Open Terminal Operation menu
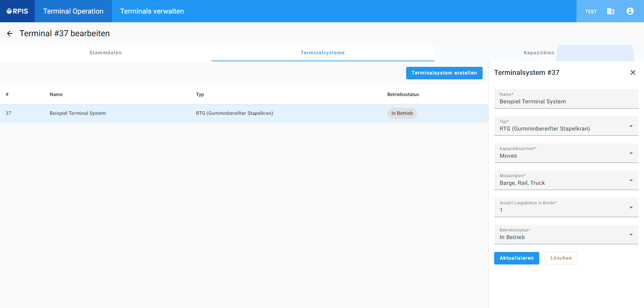This screenshot has height=308, width=644. [x=73, y=11]
